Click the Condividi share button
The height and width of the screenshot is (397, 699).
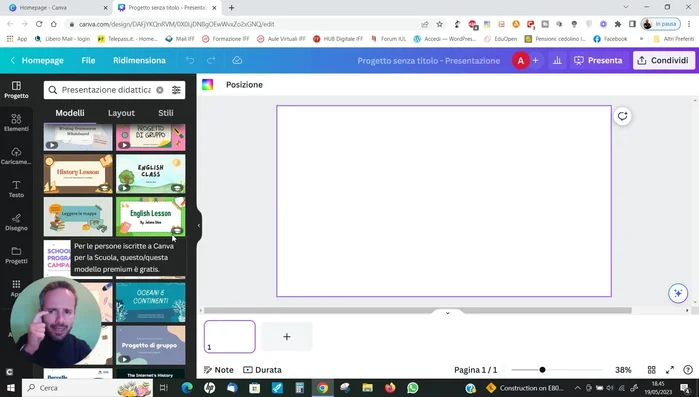pyautogui.click(x=664, y=60)
